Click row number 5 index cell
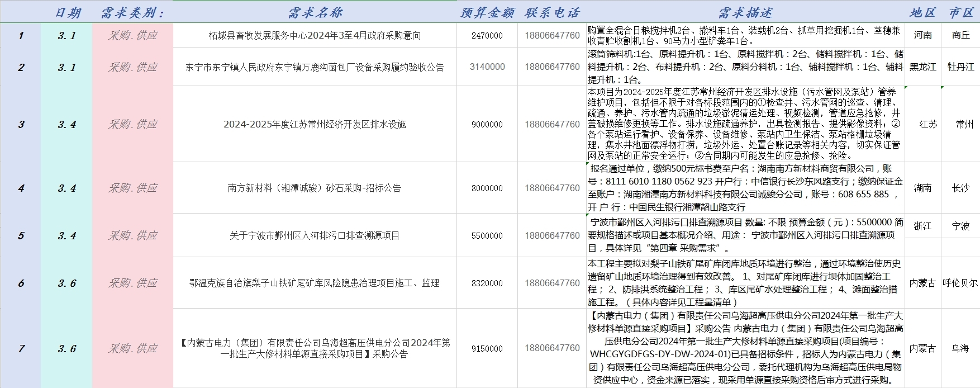980x388 pixels. coord(21,235)
